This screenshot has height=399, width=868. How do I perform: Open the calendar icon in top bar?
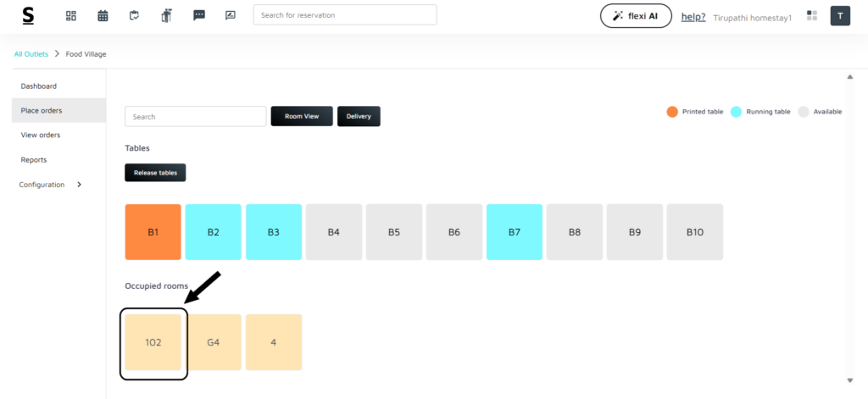coord(103,15)
